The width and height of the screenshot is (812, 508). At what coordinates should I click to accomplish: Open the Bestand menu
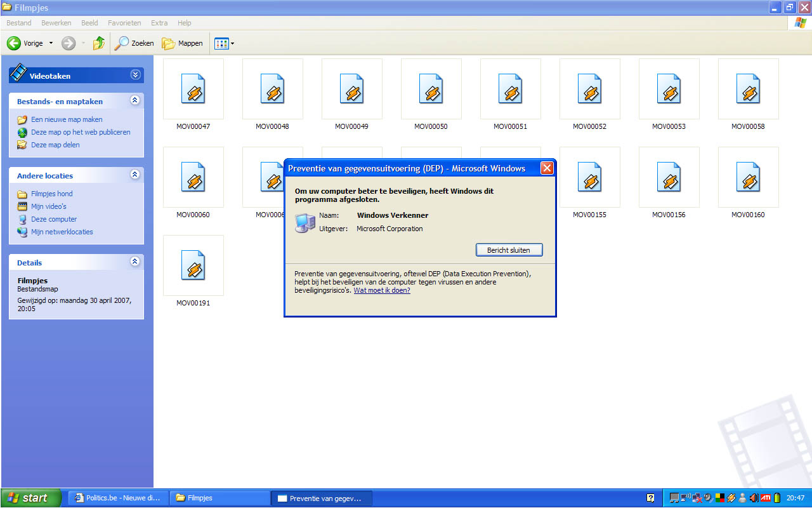click(18, 23)
